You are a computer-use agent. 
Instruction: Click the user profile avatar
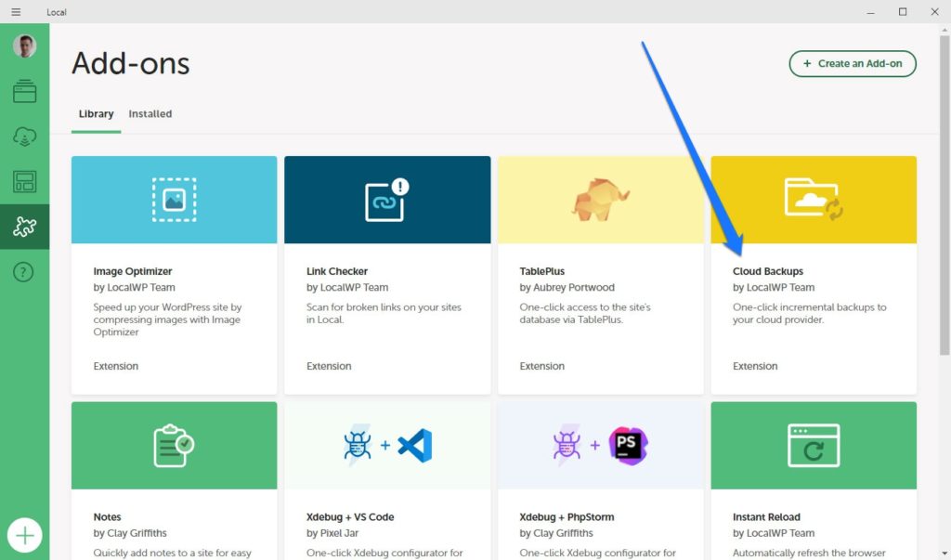[x=25, y=46]
